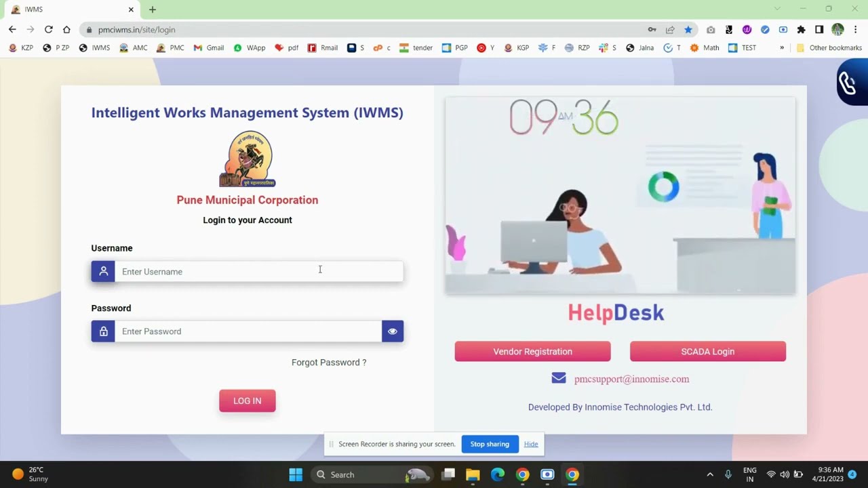The width and height of the screenshot is (868, 488).
Task: Open the pdf bookmark
Action: pos(286,48)
